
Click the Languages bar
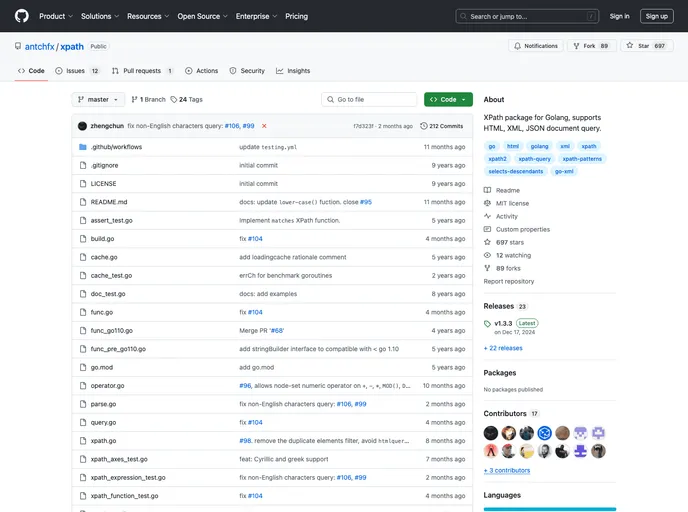549,509
